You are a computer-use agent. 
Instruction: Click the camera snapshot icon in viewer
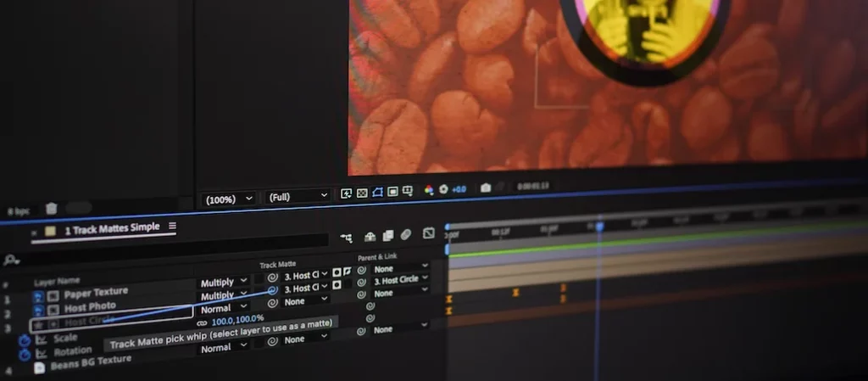pyautogui.click(x=486, y=188)
